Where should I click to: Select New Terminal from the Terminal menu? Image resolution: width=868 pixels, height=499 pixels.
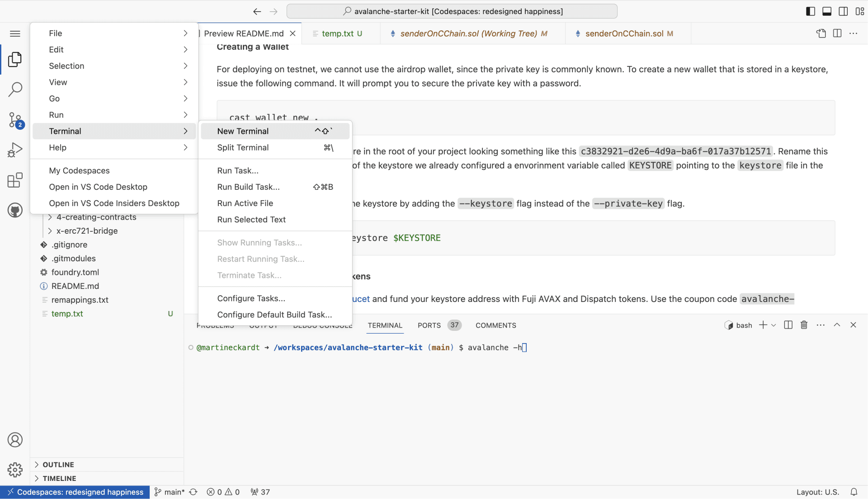pos(243,131)
